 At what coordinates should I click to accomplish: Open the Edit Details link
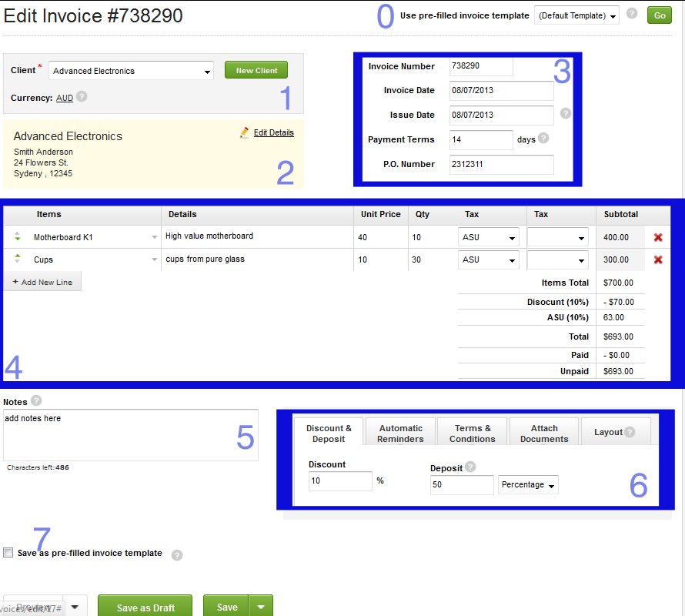273,132
